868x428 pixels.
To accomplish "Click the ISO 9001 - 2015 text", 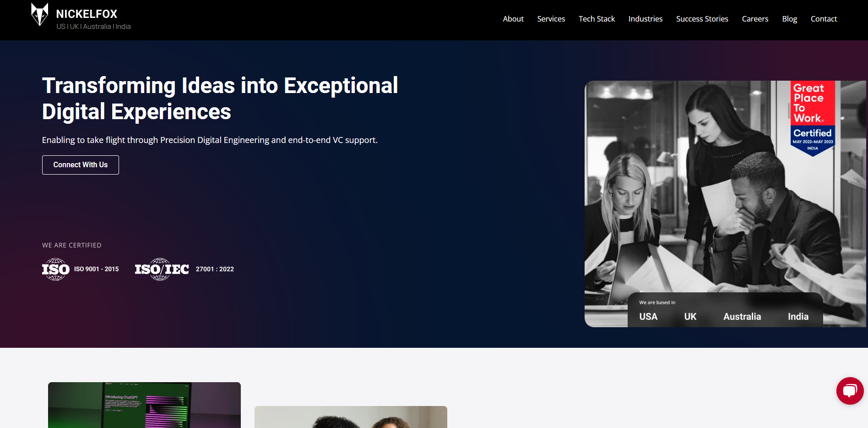I will [97, 269].
